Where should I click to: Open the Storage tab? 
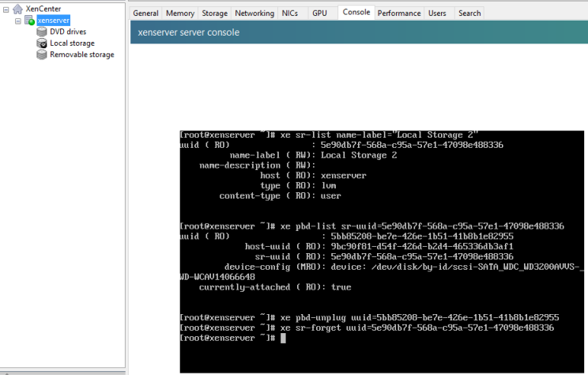215,13
